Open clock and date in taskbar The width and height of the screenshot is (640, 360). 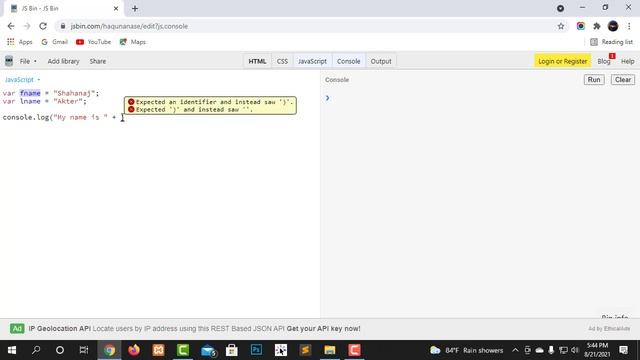597,350
